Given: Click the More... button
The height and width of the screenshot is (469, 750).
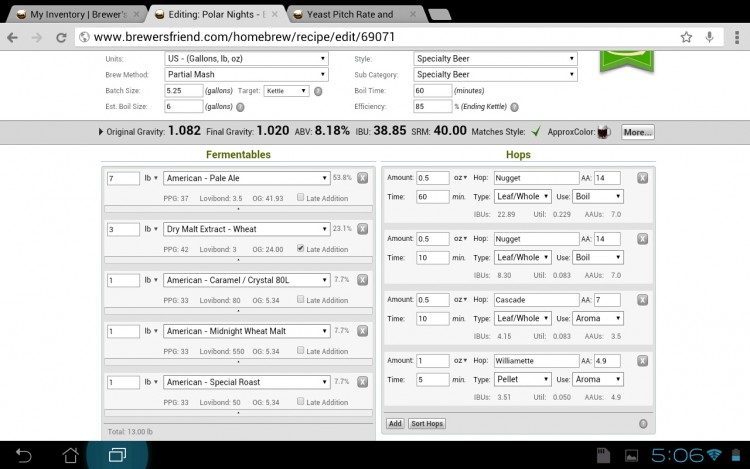Looking at the screenshot, I should click(x=638, y=132).
